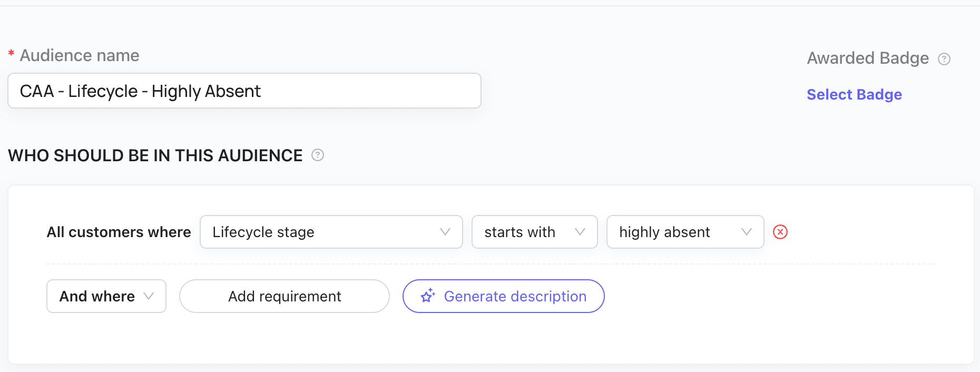Focus the Audience name text field
This screenshot has height=372, width=980.
tap(244, 91)
